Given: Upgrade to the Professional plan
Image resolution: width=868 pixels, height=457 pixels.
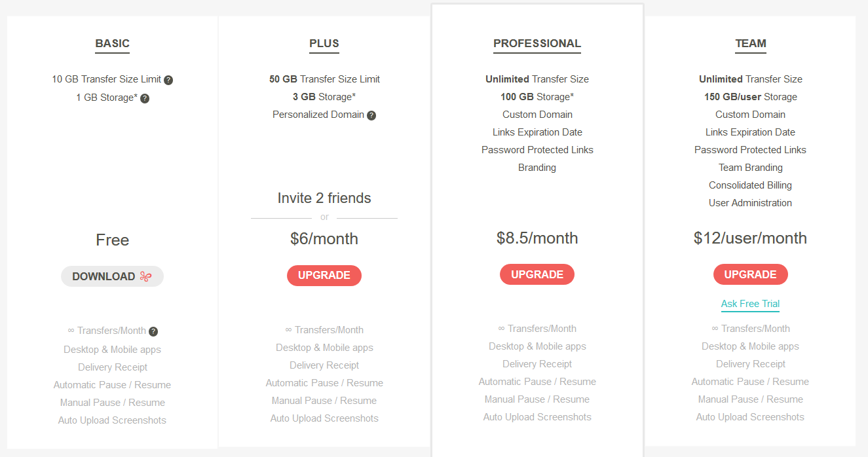Looking at the screenshot, I should pos(537,274).
